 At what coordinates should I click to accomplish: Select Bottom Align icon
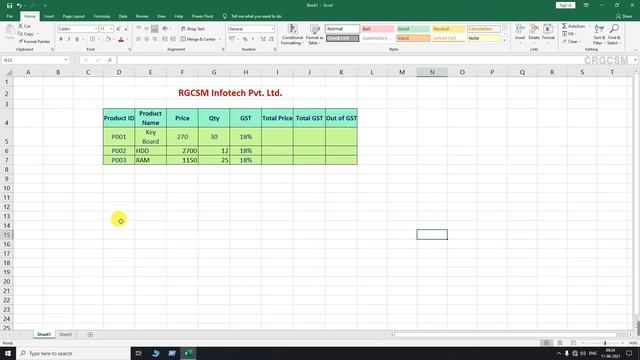154,29
